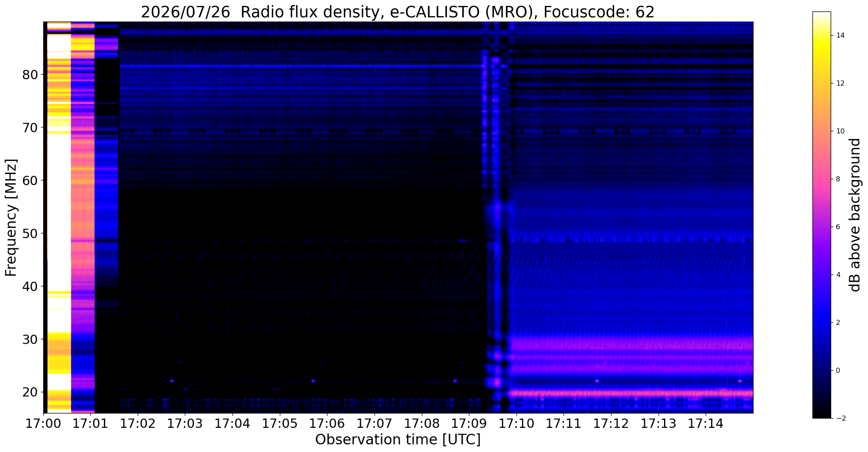Click the 17:11 time tick label
The height and width of the screenshot is (452, 868).
tap(564, 423)
